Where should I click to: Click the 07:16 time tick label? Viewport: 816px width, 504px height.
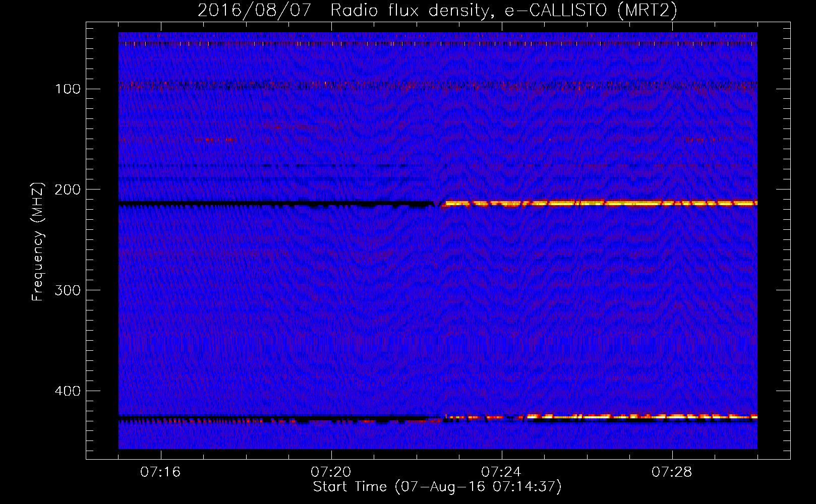coord(160,472)
